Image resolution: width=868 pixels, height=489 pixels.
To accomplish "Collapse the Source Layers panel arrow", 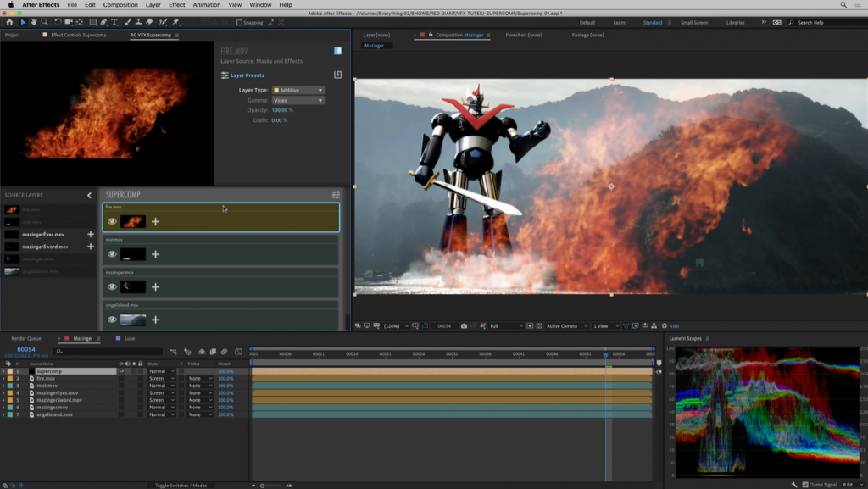I will click(89, 195).
